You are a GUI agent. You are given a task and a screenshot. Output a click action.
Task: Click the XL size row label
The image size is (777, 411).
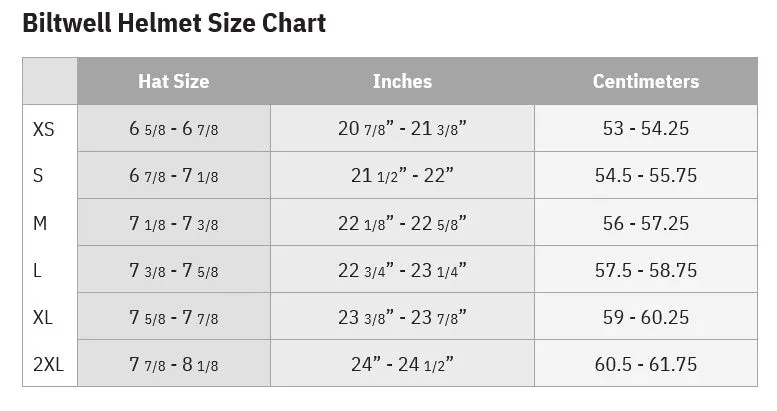pyautogui.click(x=43, y=317)
